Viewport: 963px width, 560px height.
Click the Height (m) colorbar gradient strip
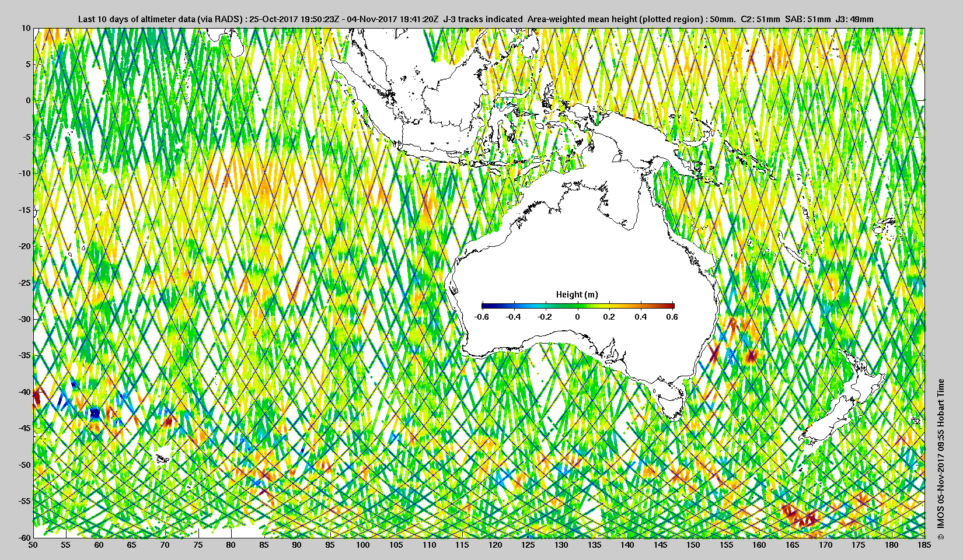pyautogui.click(x=578, y=306)
